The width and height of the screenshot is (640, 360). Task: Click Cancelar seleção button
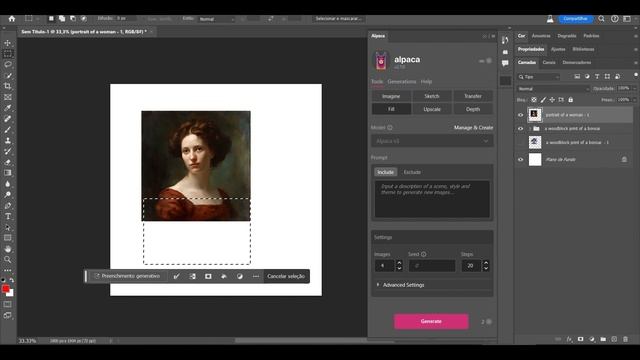pos(286,276)
